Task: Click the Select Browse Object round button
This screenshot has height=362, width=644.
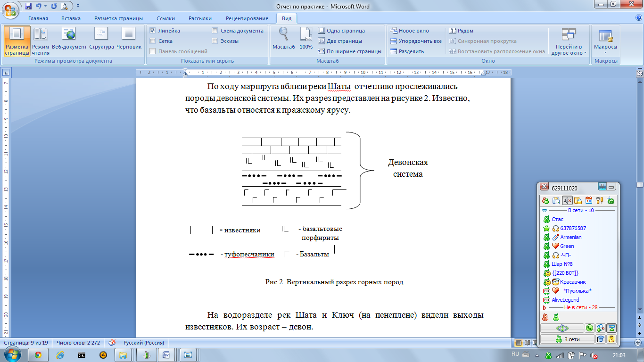Action: click(x=640, y=325)
